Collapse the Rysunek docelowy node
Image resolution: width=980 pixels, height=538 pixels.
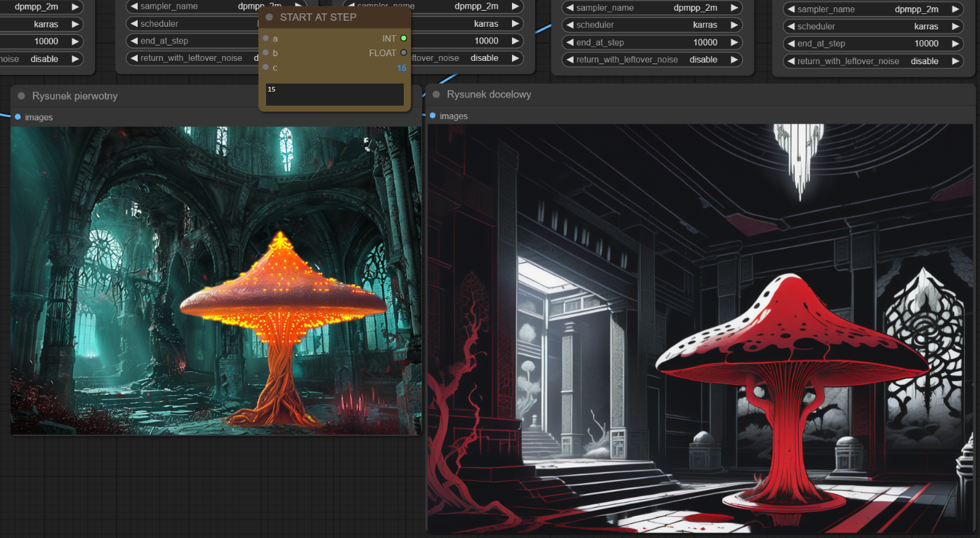(x=436, y=95)
